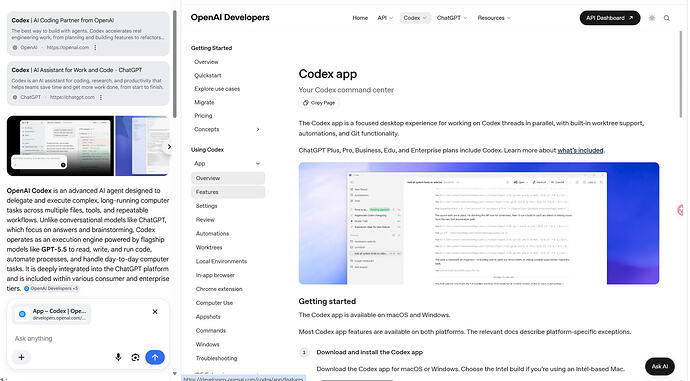690x381 pixels.
Task: Open the Troubleshooting page
Action: coord(216,359)
